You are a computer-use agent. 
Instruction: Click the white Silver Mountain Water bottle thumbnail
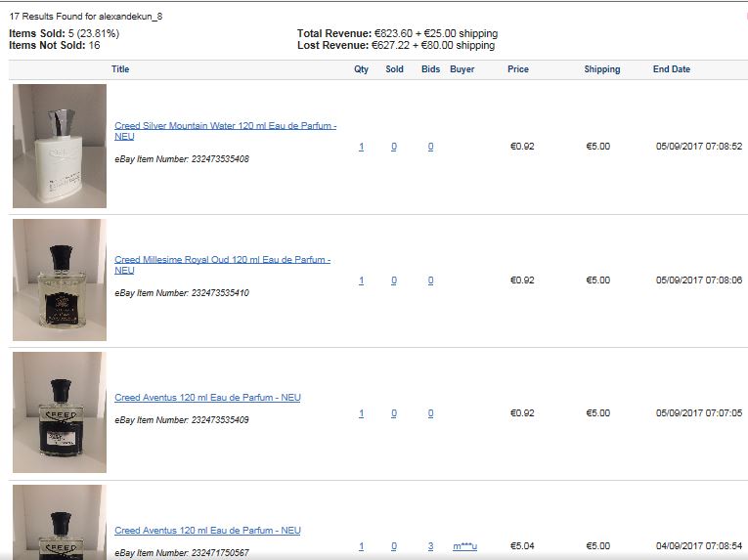[x=60, y=146]
